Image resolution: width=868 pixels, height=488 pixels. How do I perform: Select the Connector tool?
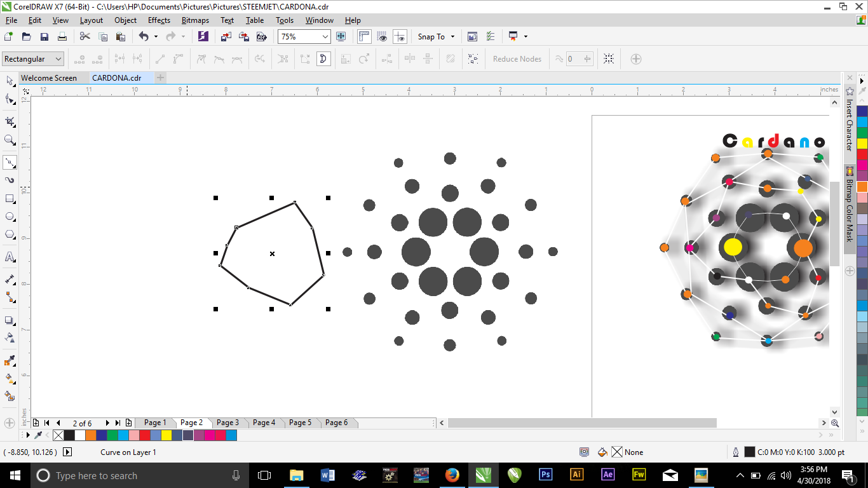(x=10, y=297)
